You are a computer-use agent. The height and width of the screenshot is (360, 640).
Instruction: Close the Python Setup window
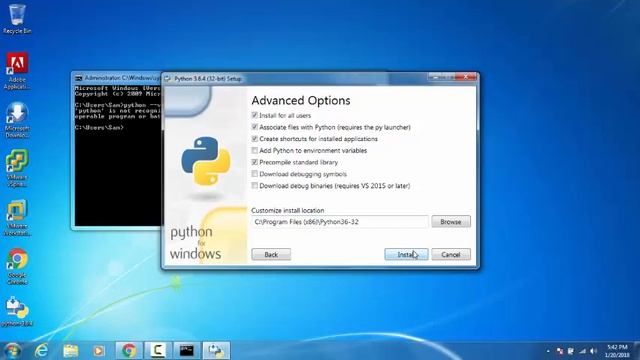pos(467,77)
